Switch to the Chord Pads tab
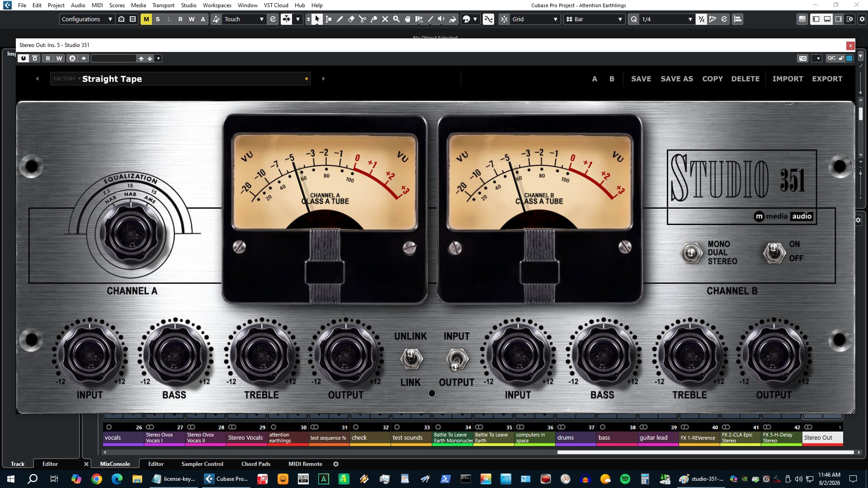Image resolution: width=868 pixels, height=488 pixels. [255, 464]
